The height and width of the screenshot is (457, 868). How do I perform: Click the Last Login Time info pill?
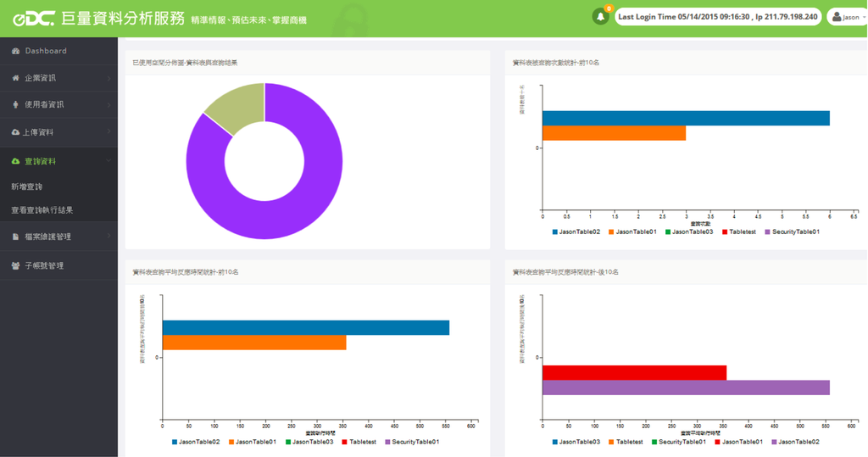click(717, 17)
